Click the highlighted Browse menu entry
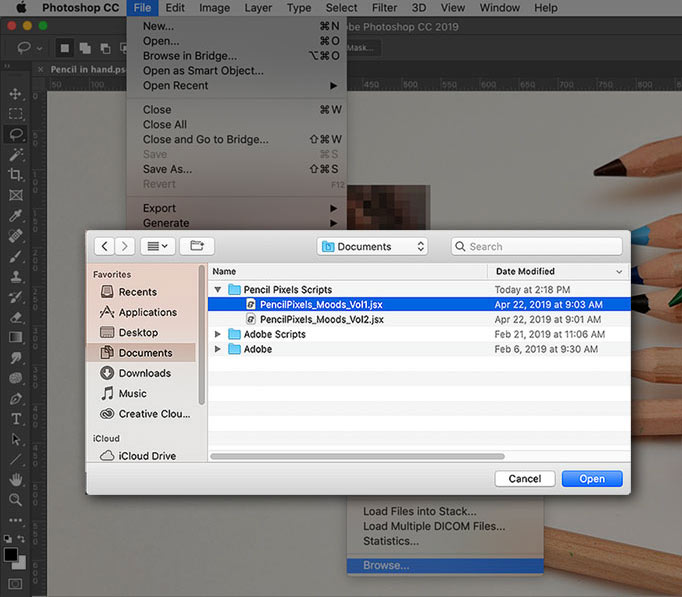 click(x=445, y=565)
